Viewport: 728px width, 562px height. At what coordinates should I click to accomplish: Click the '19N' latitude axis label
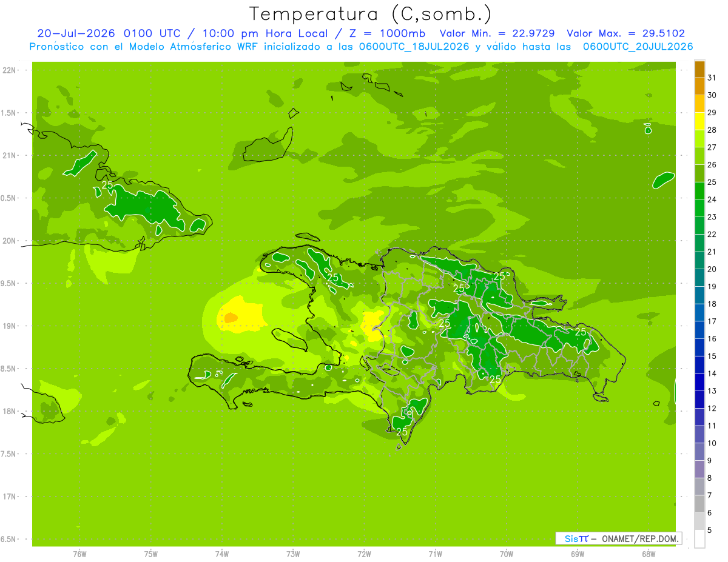9,326
